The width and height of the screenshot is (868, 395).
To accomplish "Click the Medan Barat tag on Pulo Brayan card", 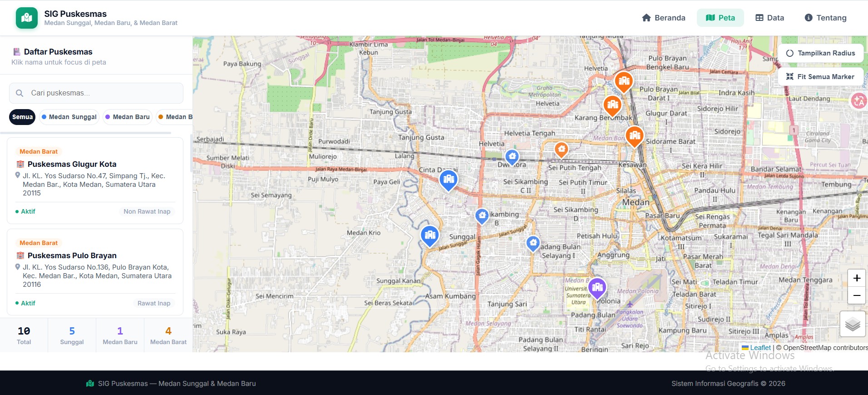I will tap(39, 243).
